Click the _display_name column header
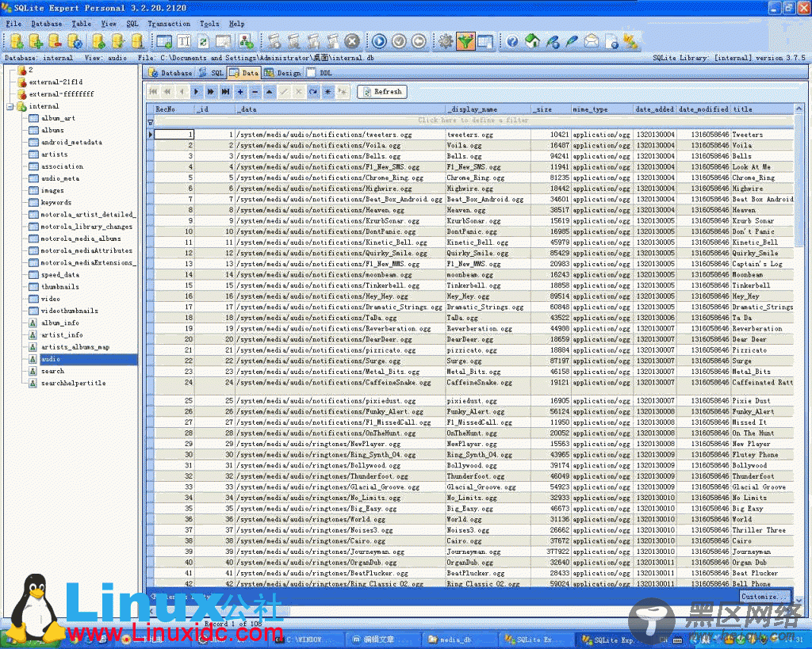This screenshot has width=812, height=649. click(x=488, y=109)
